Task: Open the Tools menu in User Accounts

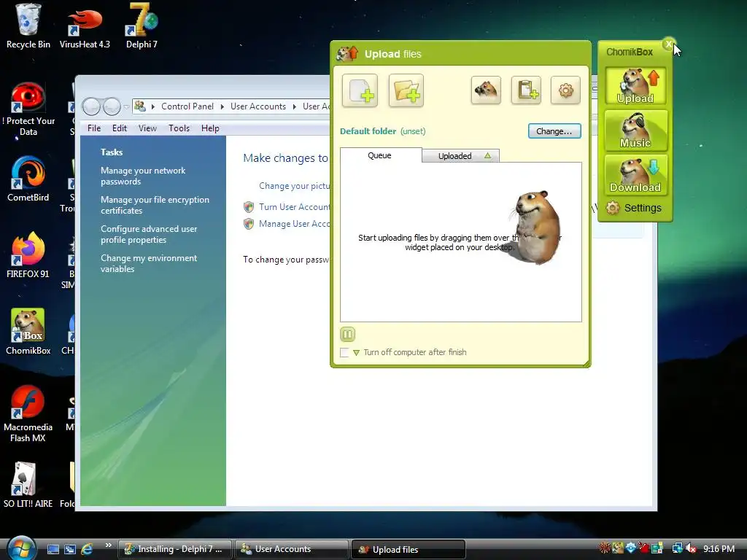Action: 179,128
